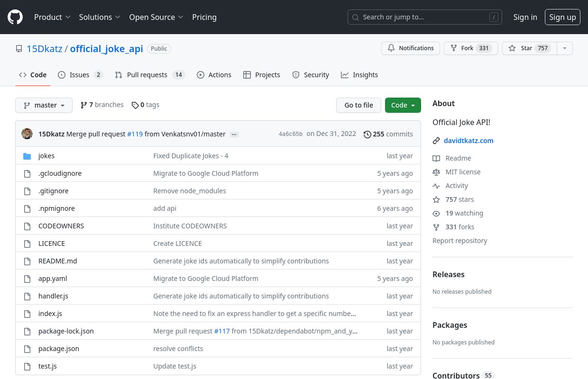Screen dimensions: 588x379
Task: Click the file icon next to index.js
Action: coord(27,314)
